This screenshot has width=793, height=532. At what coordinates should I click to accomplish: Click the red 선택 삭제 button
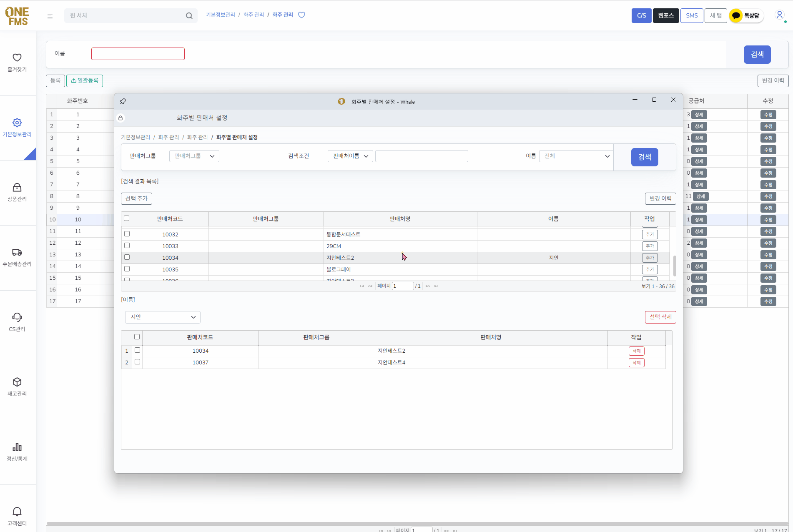660,317
